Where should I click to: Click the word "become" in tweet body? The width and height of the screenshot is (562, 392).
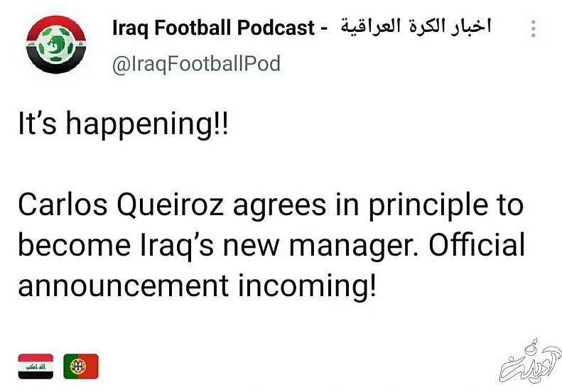(70, 245)
